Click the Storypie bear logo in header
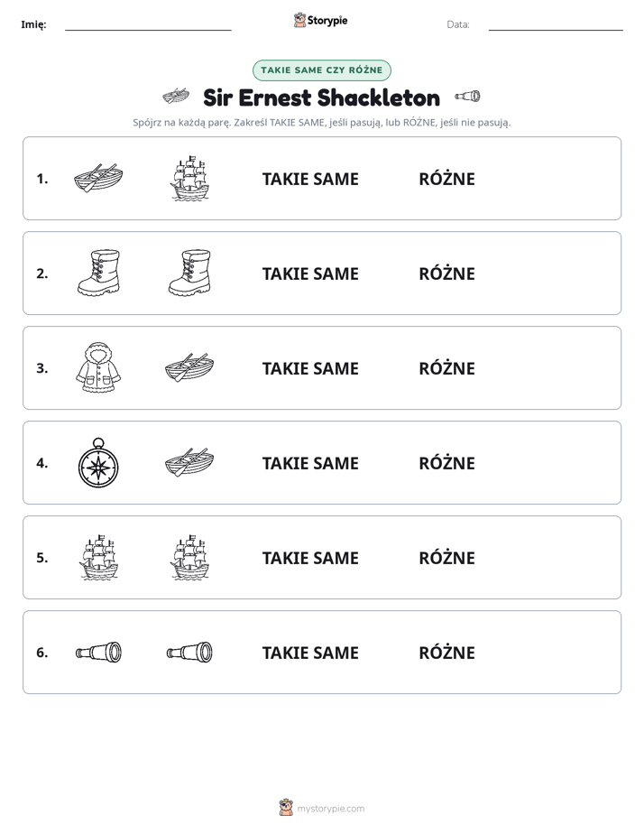The height and width of the screenshot is (834, 644). point(299,20)
